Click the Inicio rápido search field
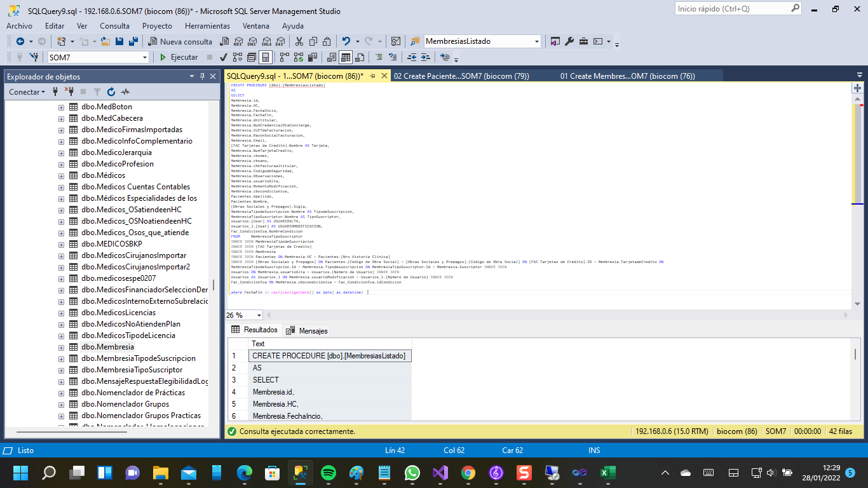Image resolution: width=868 pixels, height=488 pixels. tap(732, 9)
